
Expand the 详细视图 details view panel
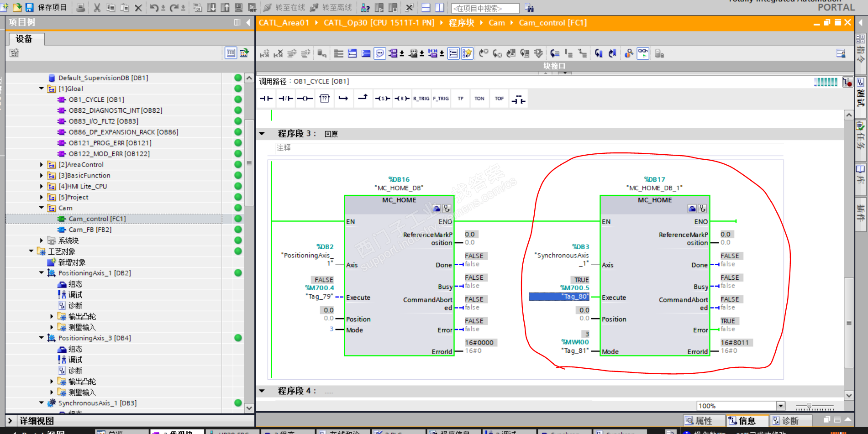tap(10, 421)
